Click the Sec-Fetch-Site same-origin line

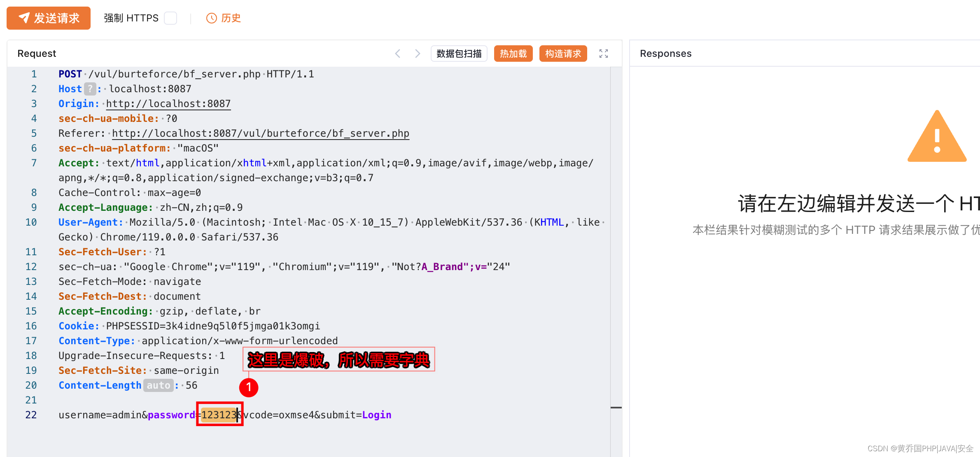(x=139, y=371)
